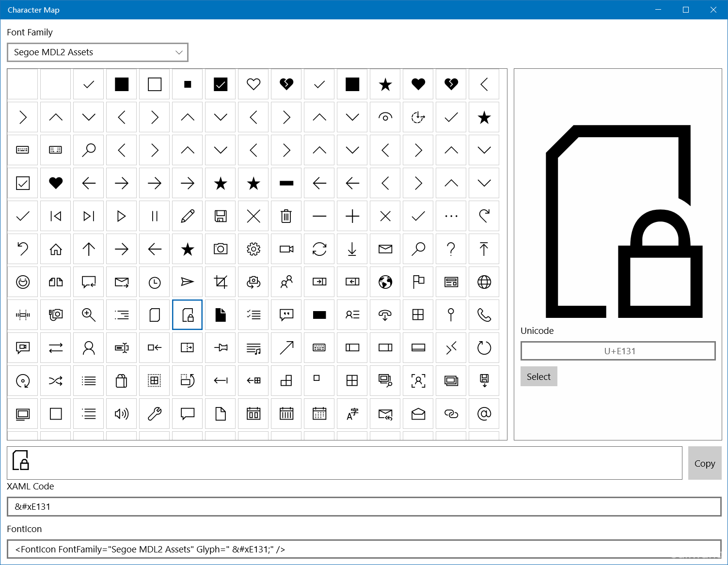Select the dashed circle clock glyph

[418, 117]
